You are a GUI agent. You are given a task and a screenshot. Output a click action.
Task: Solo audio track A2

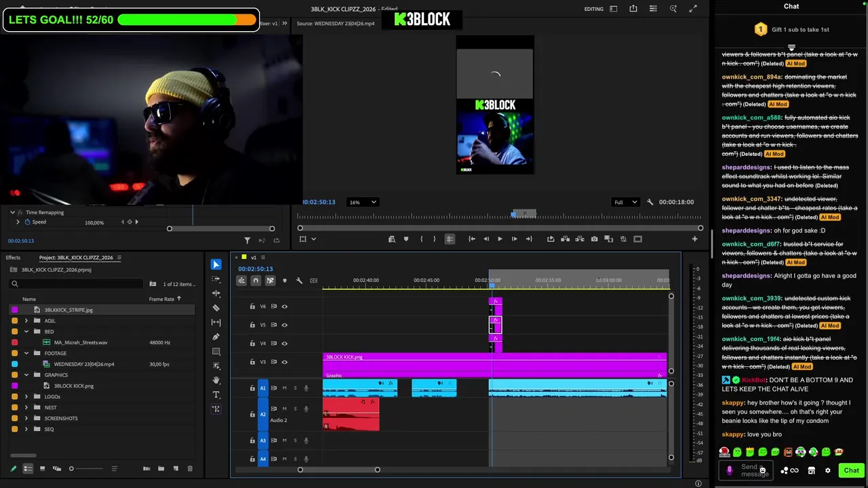[x=295, y=409]
